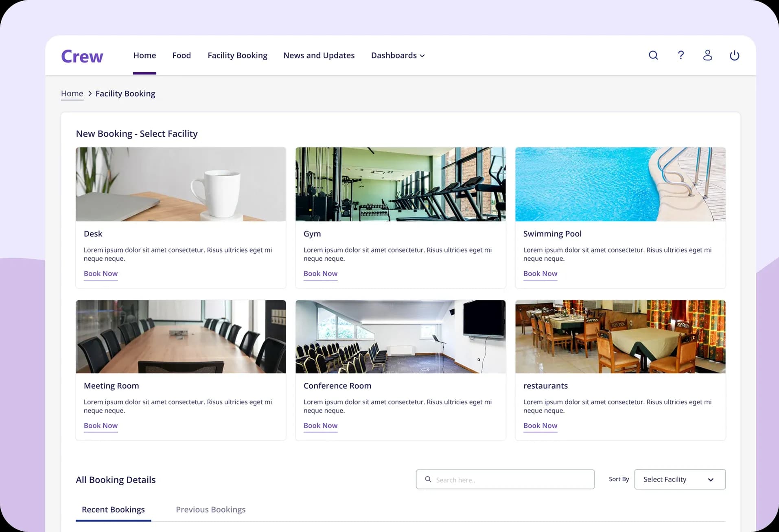Viewport: 779px width, 532px height.
Task: Click the Gym card title
Action: [x=312, y=234]
